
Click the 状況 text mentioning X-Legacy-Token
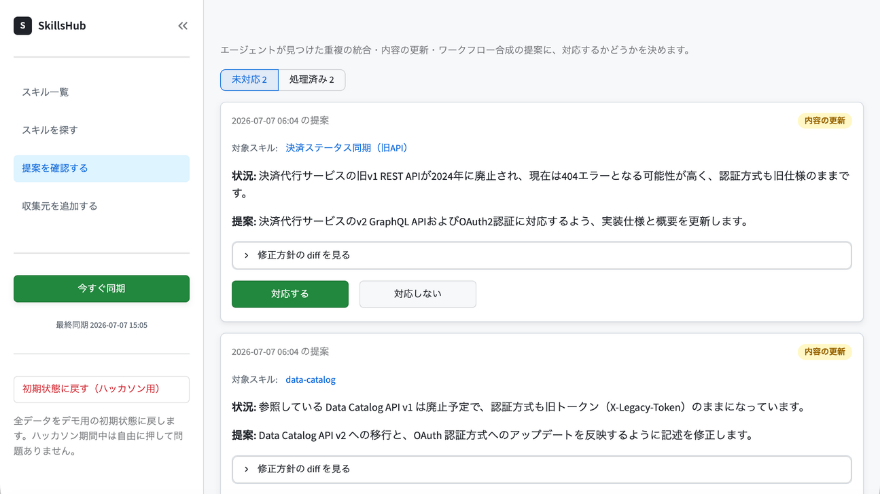coord(519,407)
